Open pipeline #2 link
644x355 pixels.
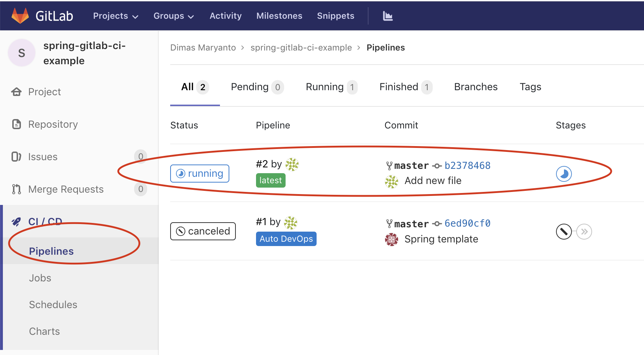pos(262,164)
